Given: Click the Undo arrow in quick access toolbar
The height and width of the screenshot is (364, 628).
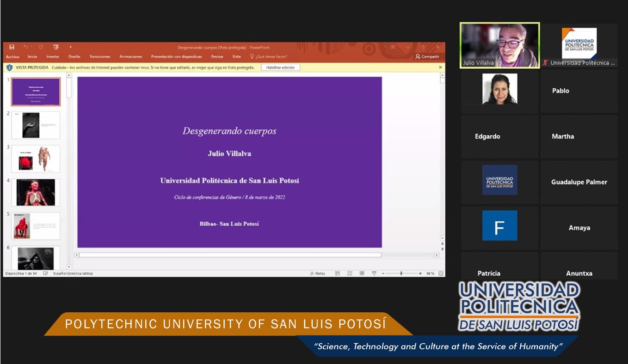Looking at the screenshot, I should [x=25, y=47].
